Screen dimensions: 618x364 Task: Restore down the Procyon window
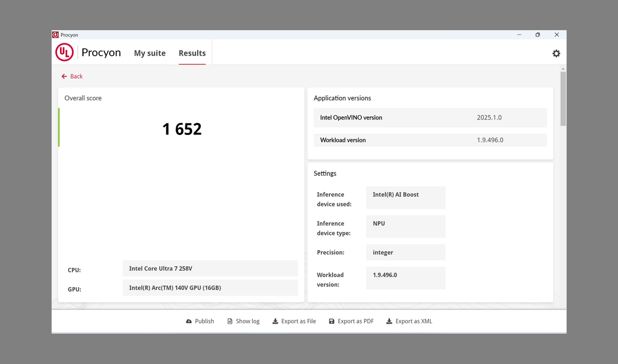[538, 34]
